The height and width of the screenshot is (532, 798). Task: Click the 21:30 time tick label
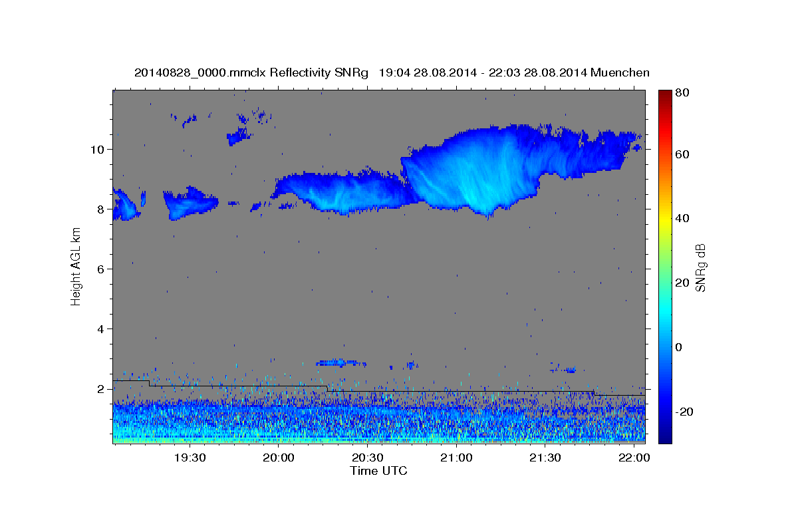(545, 458)
